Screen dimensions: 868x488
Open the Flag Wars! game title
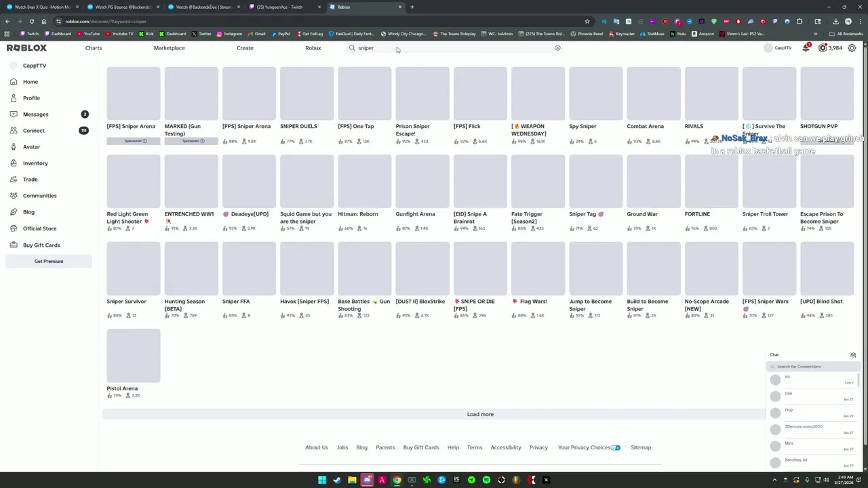click(530, 302)
